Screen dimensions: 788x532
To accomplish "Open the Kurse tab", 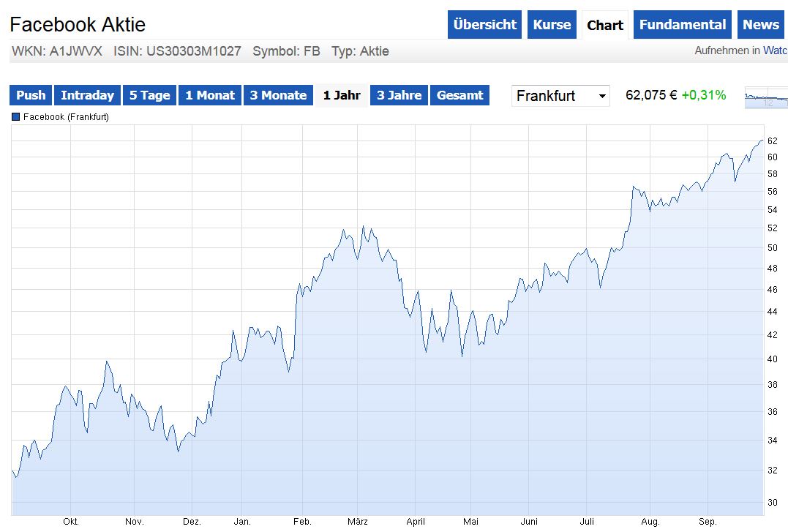I will tap(552, 24).
